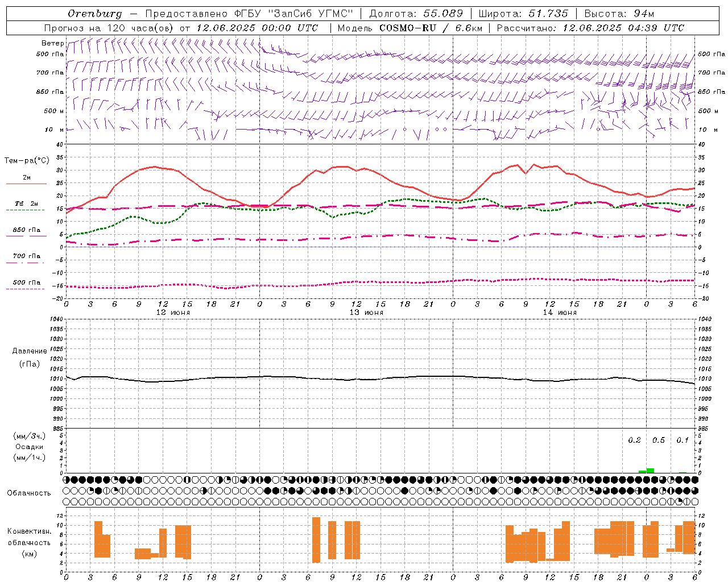The image size is (728, 582).
Task: Click '10 м' wind level label on left
Action: (55, 130)
